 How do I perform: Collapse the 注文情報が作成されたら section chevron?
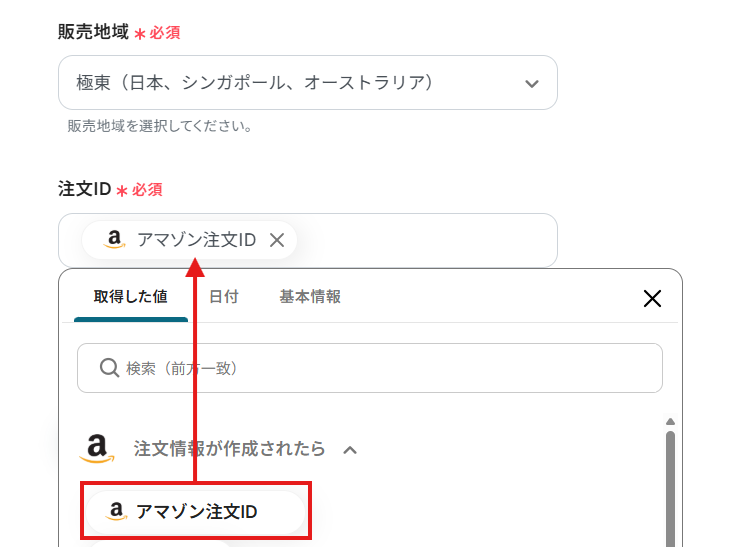pyautogui.click(x=350, y=450)
